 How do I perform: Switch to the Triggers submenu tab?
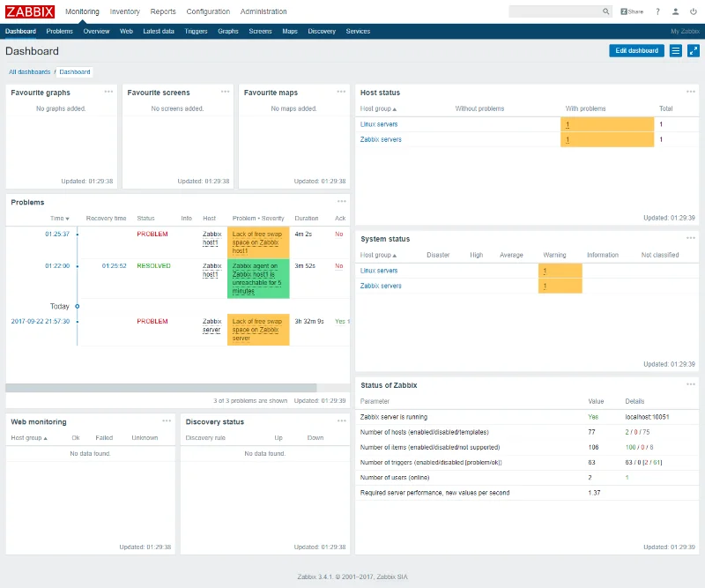(x=196, y=32)
